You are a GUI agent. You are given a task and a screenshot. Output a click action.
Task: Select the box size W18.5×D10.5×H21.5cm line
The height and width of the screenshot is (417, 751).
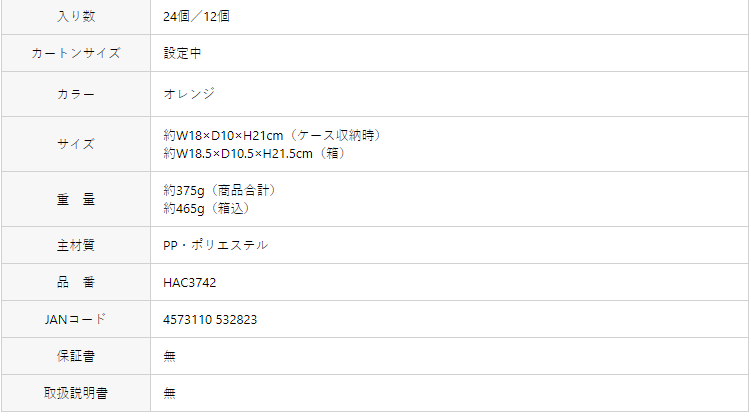coord(254,154)
